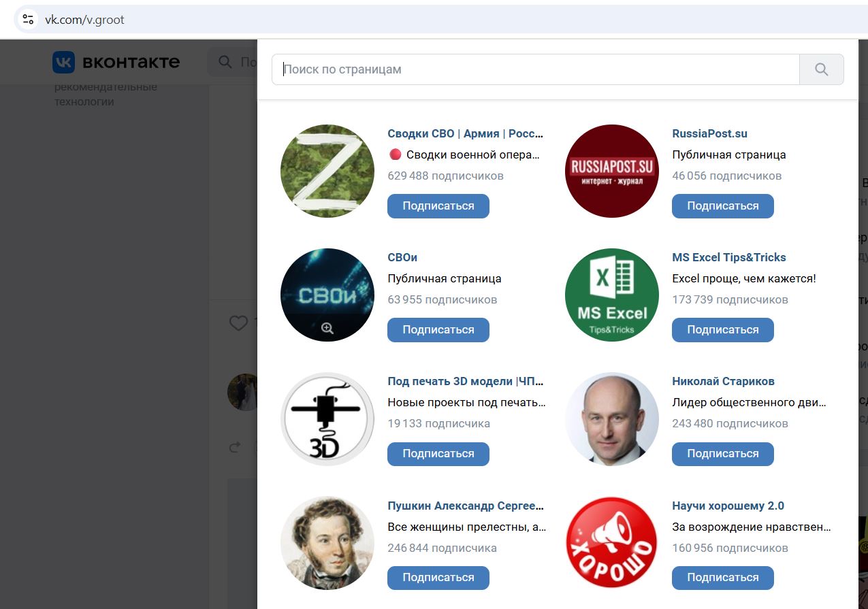Click 'За возрождение нравствен…' description
The height and width of the screenshot is (609, 868).
(752, 527)
